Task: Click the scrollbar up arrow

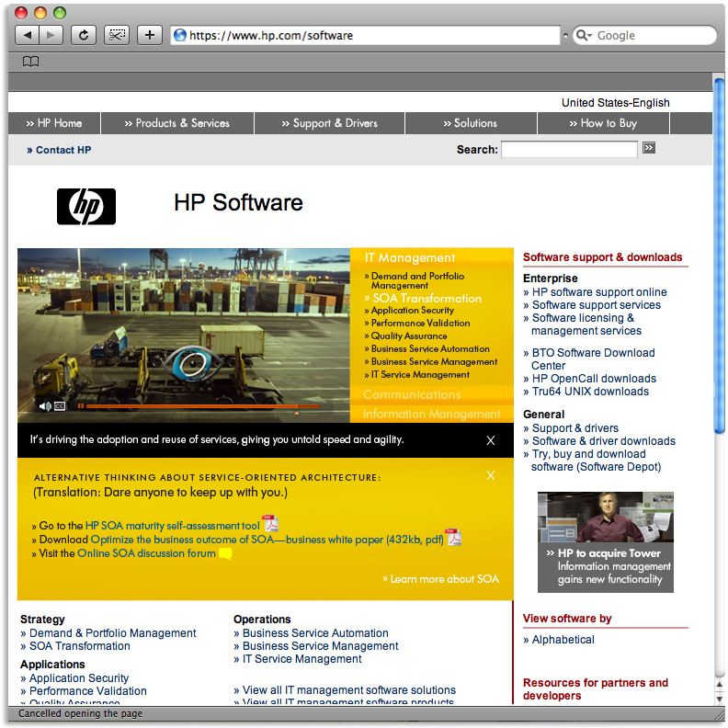Action: (x=720, y=686)
